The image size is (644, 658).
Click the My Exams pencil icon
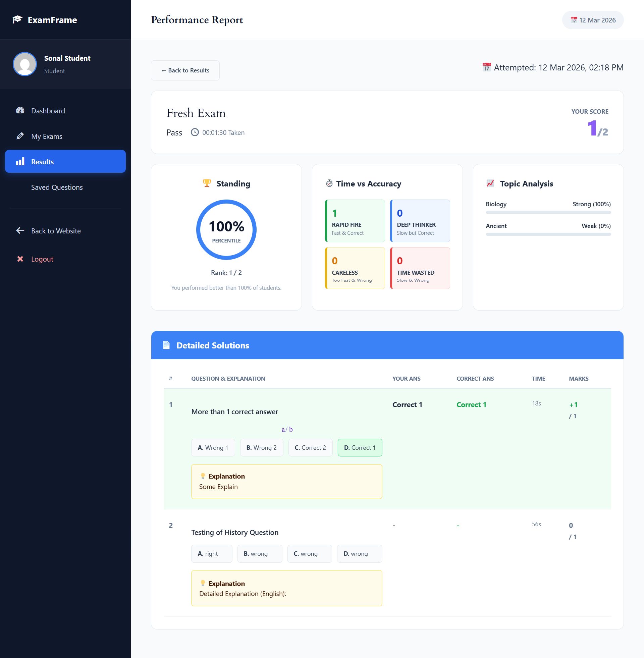click(x=20, y=136)
